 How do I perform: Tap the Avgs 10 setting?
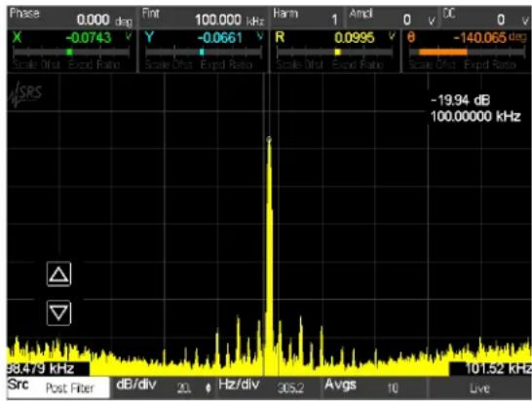tap(374, 387)
